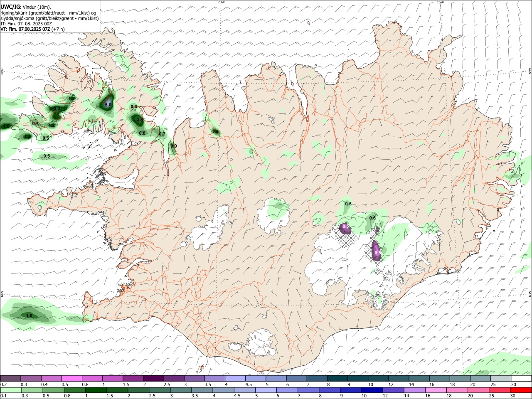Pick the lavender swatch labeled 14 on rain scale
Viewport: 532px width, 399px height.
pyautogui.click(x=414, y=390)
